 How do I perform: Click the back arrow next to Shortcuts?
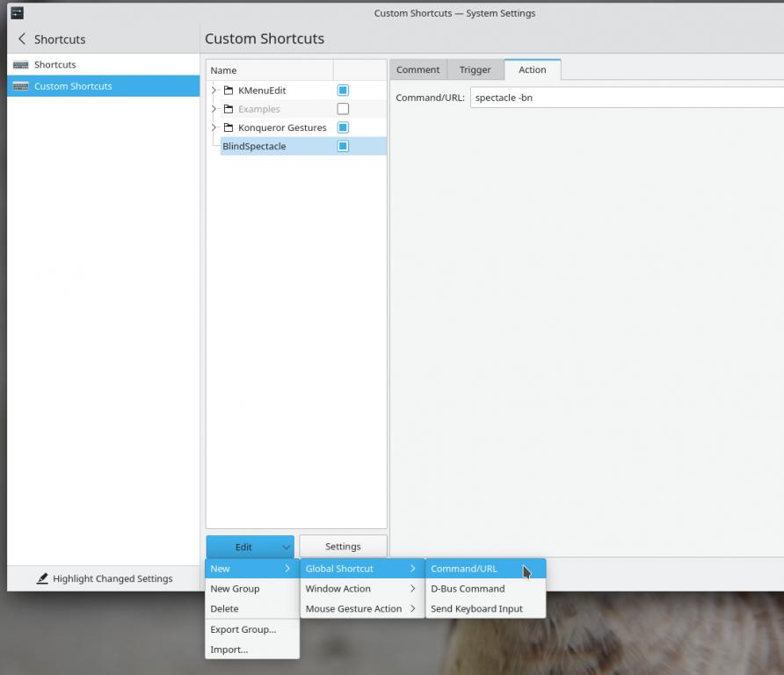coord(22,40)
